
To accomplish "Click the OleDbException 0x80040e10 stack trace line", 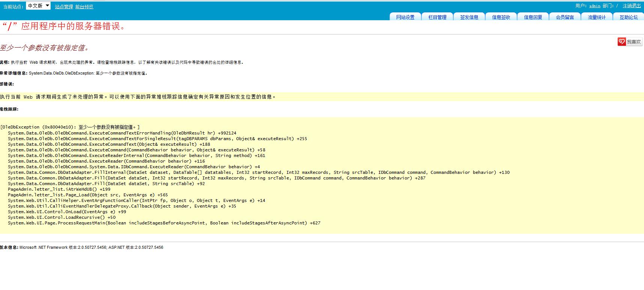I will (x=70, y=127).
